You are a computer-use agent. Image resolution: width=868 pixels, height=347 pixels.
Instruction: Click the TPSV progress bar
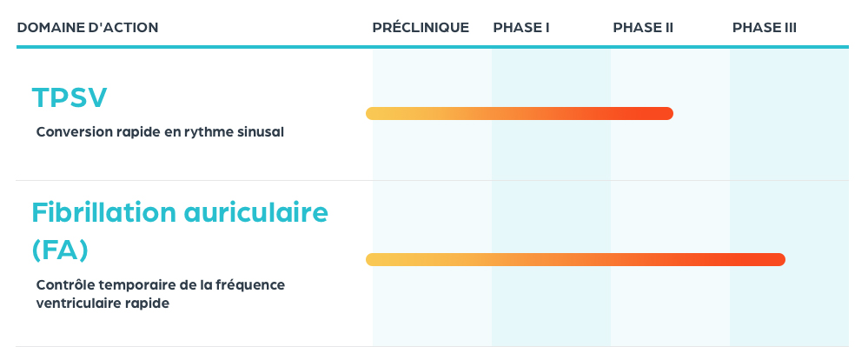520,114
